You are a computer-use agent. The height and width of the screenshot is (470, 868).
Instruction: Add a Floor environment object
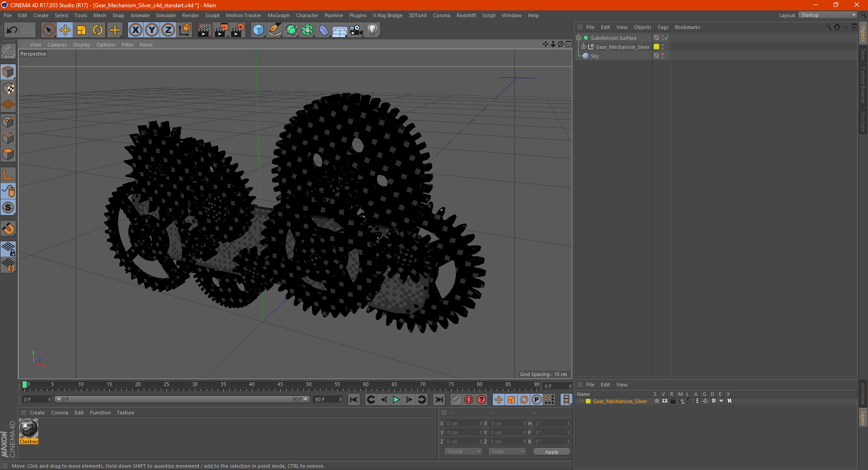pyautogui.click(x=340, y=30)
